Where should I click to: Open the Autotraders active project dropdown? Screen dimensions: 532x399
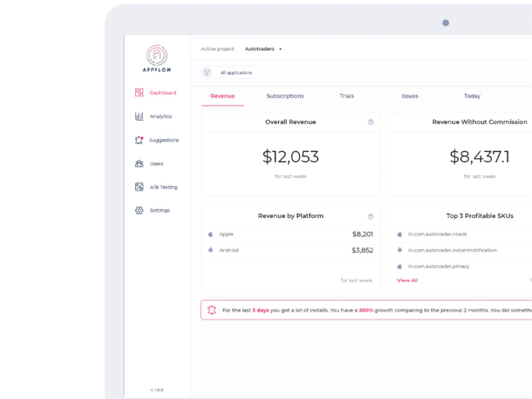click(263, 49)
